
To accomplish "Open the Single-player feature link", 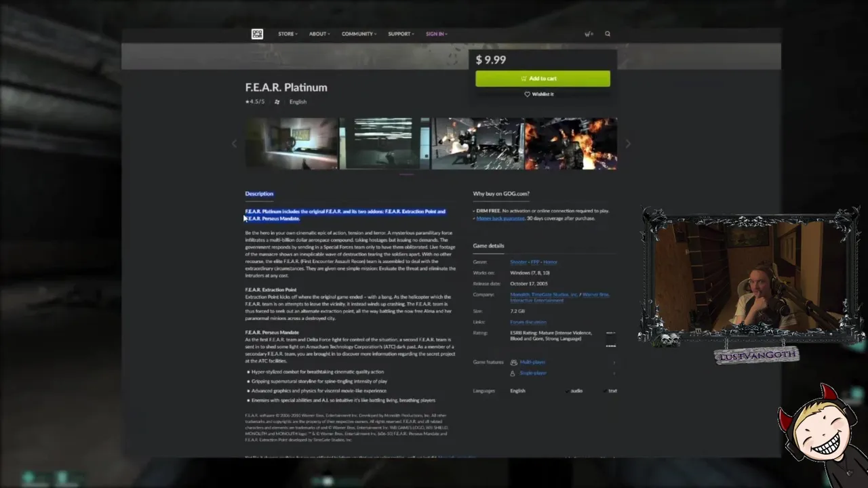I will click(532, 373).
